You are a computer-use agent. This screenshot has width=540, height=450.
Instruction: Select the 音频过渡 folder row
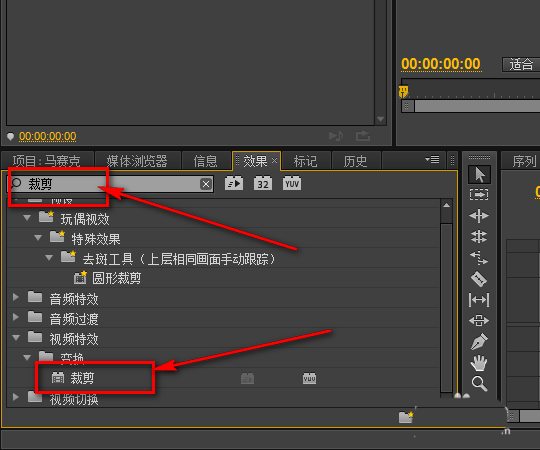tap(223, 318)
